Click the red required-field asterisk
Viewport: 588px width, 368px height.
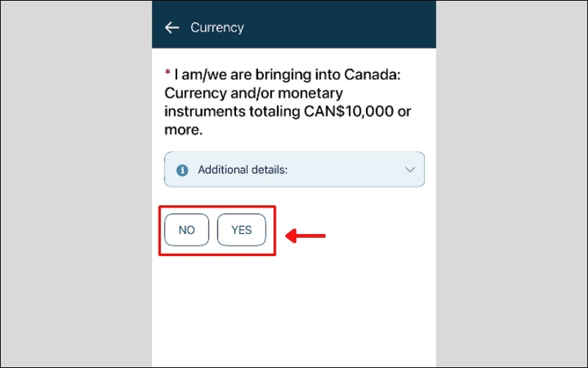(168, 74)
